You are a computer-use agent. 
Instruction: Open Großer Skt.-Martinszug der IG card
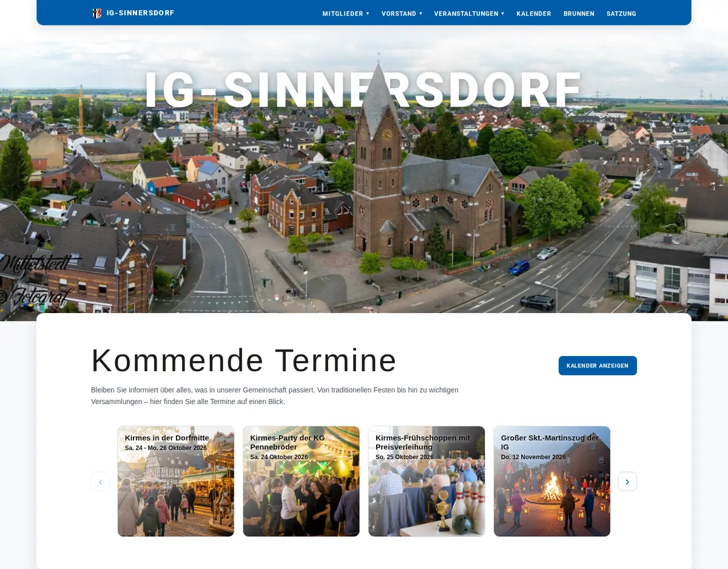coord(552,482)
